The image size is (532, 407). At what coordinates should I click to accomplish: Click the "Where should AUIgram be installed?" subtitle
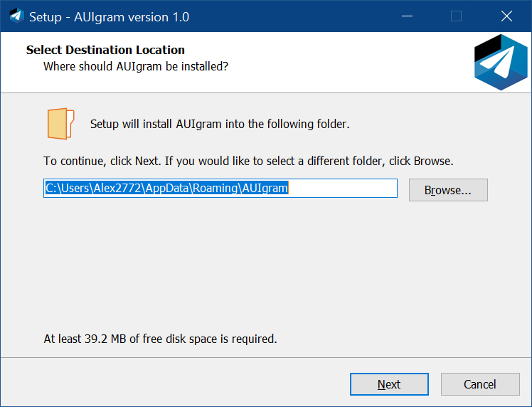point(135,66)
